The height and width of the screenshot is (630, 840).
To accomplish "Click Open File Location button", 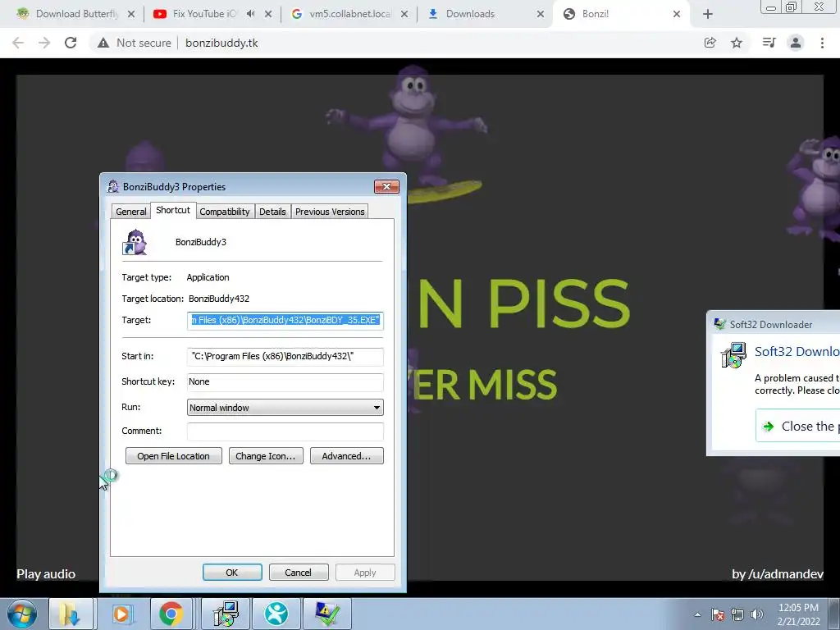I will click(174, 456).
